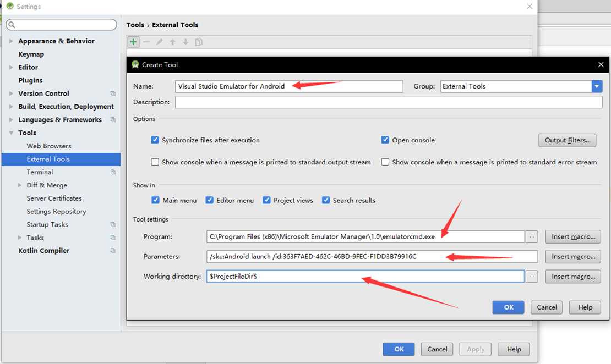
Task: Add a new external tool with plus icon
Action: click(133, 42)
